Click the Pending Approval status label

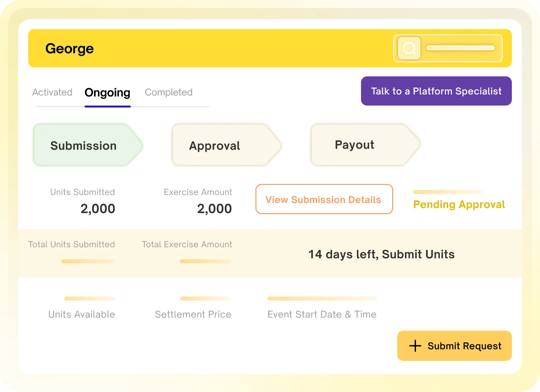(459, 204)
